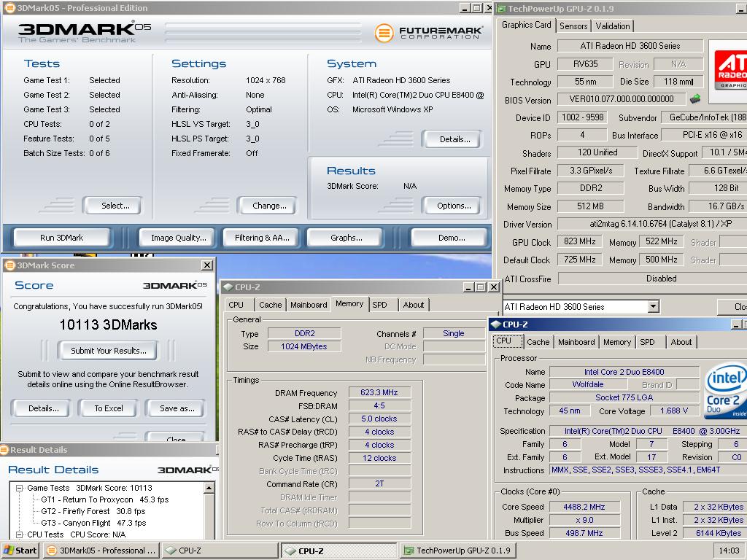Collapse the Game Tests tree node
The height and width of the screenshot is (560, 747).
tap(19, 488)
